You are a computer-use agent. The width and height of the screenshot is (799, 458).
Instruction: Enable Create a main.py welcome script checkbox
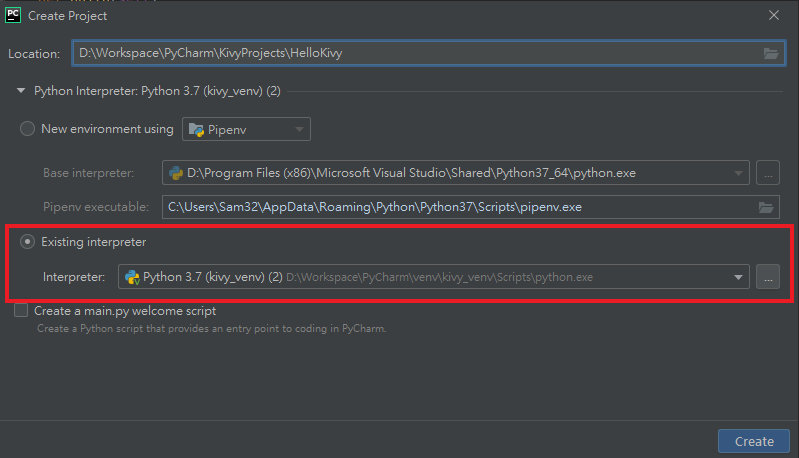tap(21, 310)
